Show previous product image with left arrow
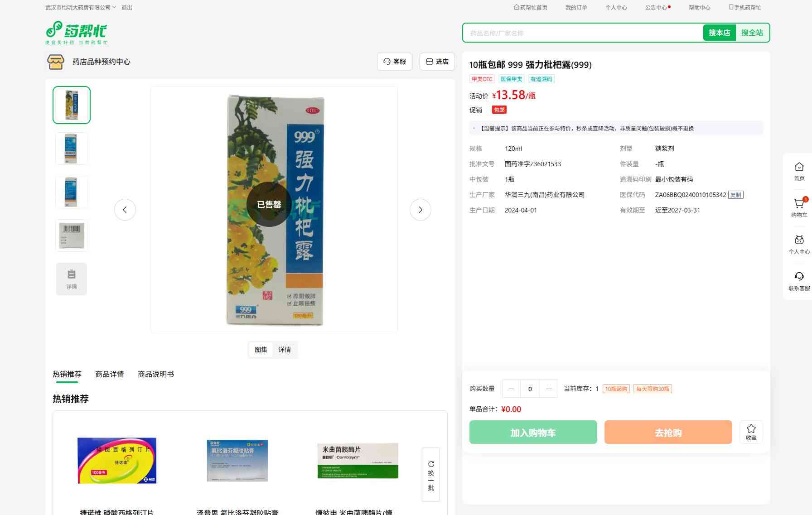This screenshot has width=812, height=515. (x=125, y=210)
